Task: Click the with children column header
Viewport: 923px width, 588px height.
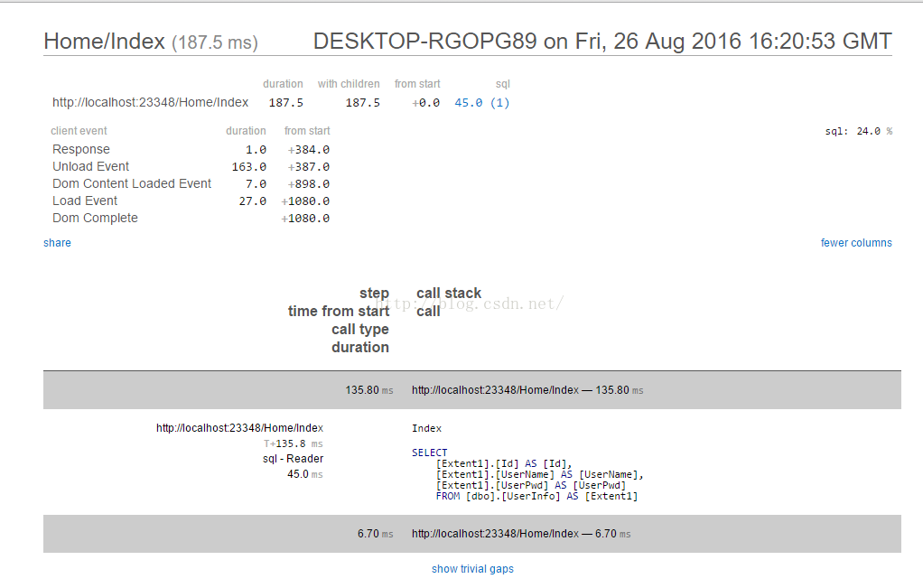Action: pyautogui.click(x=349, y=84)
